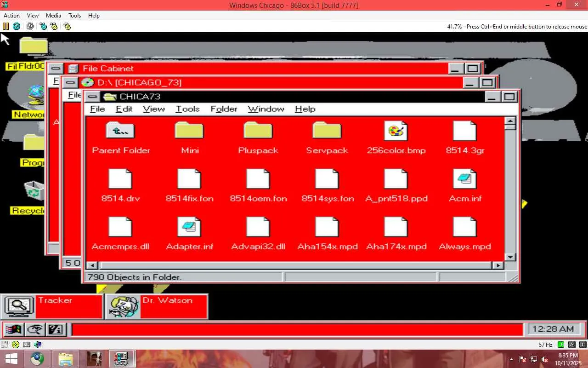Image resolution: width=588 pixels, height=368 pixels.
Task: Click the CHICA73 window title bar
Action: point(292,97)
